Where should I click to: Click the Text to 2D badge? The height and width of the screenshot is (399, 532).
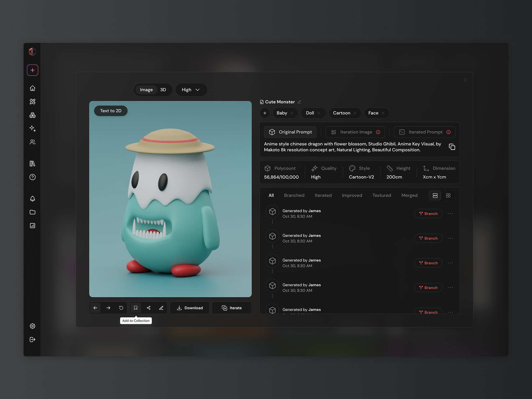pyautogui.click(x=111, y=111)
